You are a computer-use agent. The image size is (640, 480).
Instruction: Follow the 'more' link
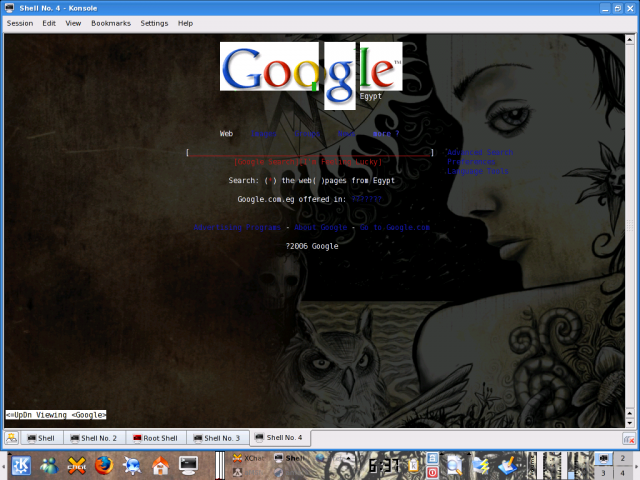point(386,133)
